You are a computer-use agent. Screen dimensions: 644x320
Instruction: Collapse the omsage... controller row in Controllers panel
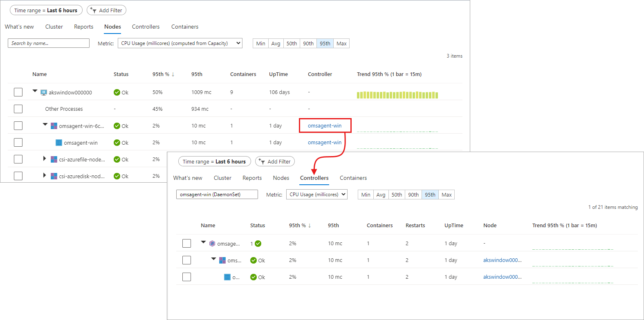pos(203,242)
